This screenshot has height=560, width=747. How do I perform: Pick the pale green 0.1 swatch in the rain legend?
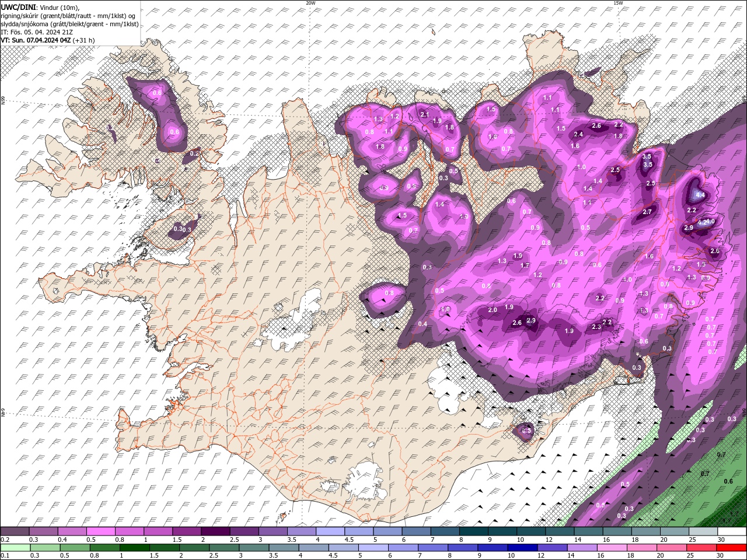pos(15,548)
